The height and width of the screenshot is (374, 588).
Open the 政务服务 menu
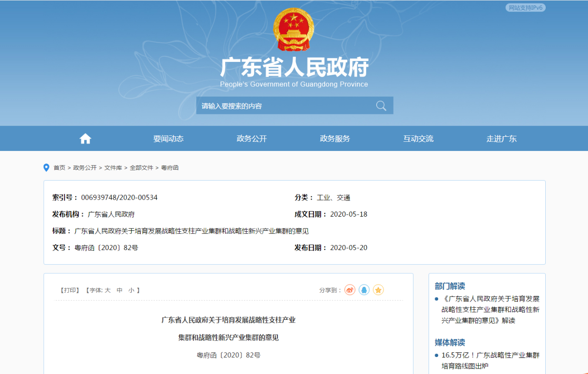[x=335, y=139]
